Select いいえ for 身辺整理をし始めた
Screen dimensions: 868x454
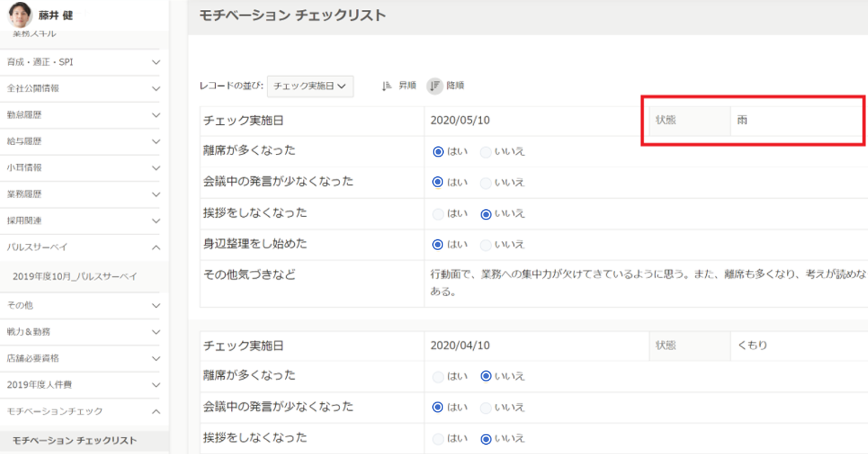point(486,245)
